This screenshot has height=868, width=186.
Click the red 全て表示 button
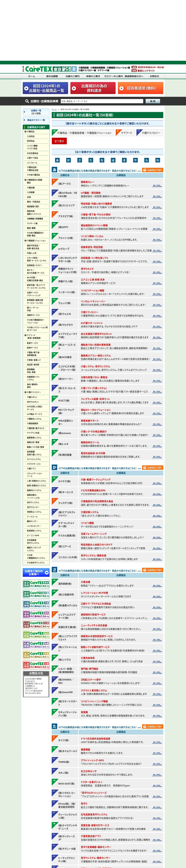click(x=59, y=141)
